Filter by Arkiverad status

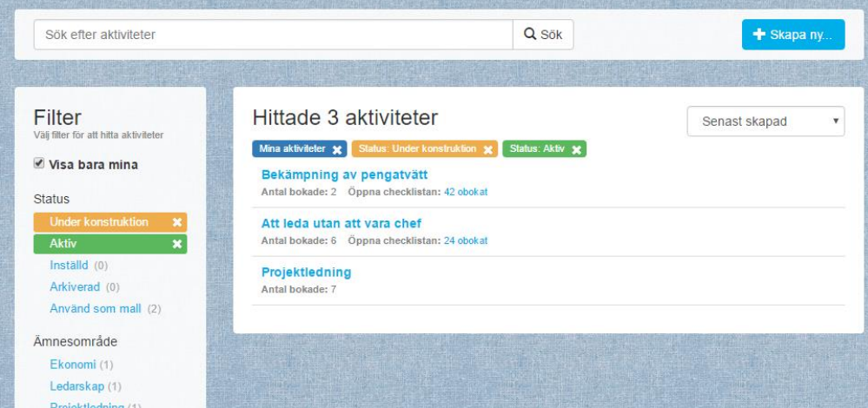(x=75, y=287)
